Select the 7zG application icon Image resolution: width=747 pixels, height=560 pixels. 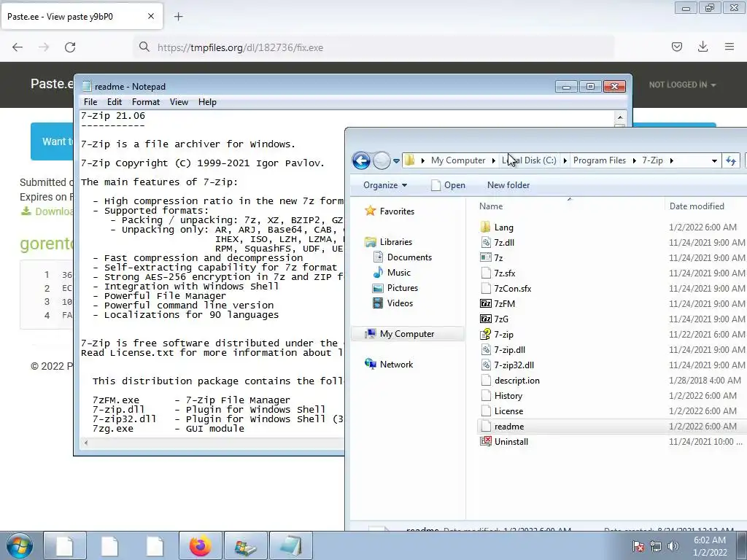(485, 319)
